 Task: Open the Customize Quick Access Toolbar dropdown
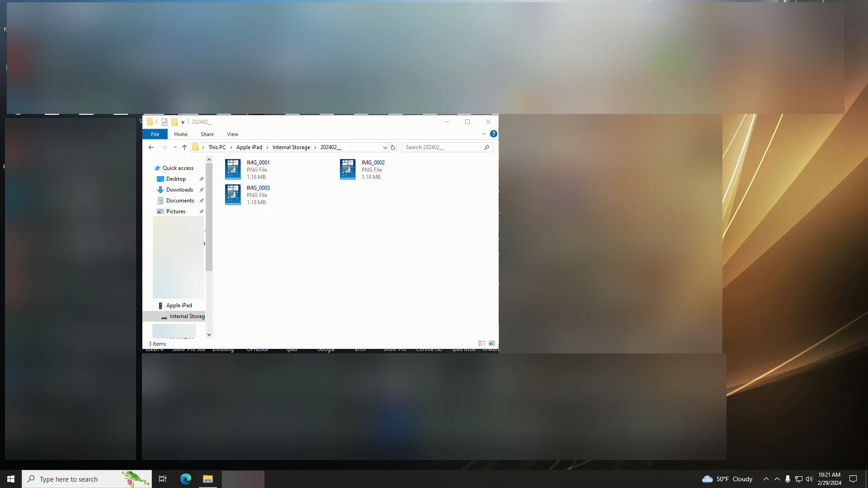(183, 122)
